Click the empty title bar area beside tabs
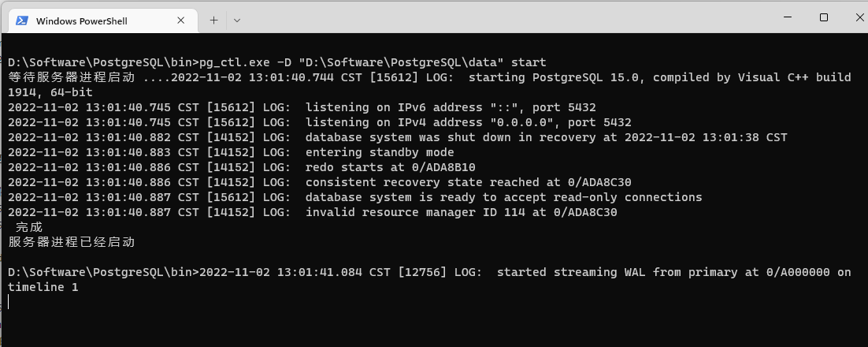This screenshot has width=868, height=347. (499, 17)
